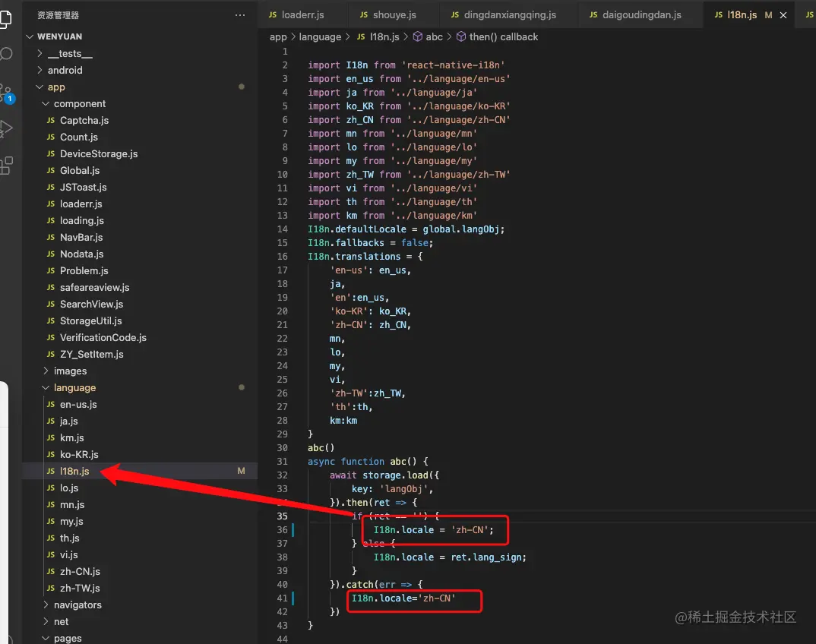Open zh-CN.js language file
This screenshot has width=816, height=644.
point(80,571)
